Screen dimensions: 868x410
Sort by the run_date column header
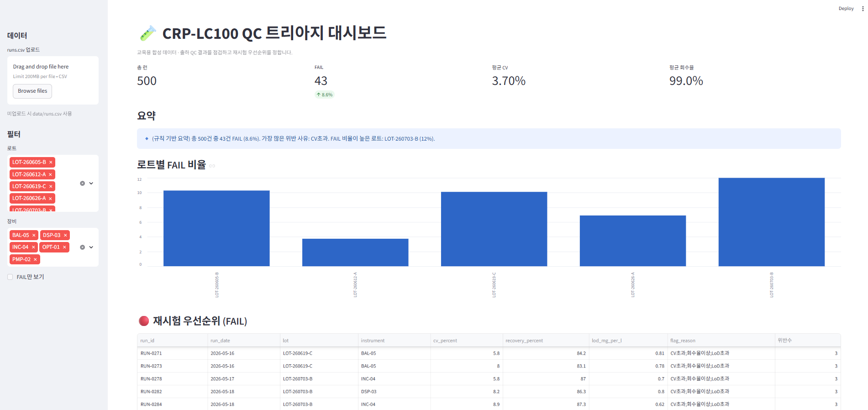(243, 341)
